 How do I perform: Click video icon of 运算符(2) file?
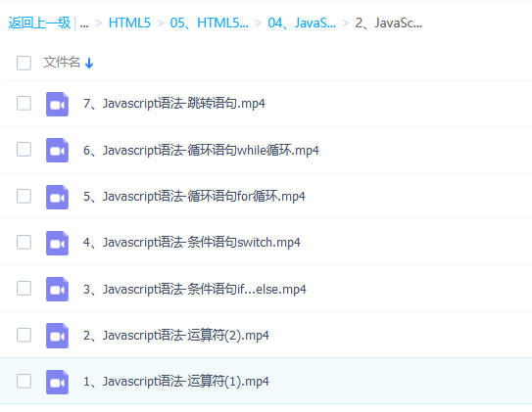point(57,336)
